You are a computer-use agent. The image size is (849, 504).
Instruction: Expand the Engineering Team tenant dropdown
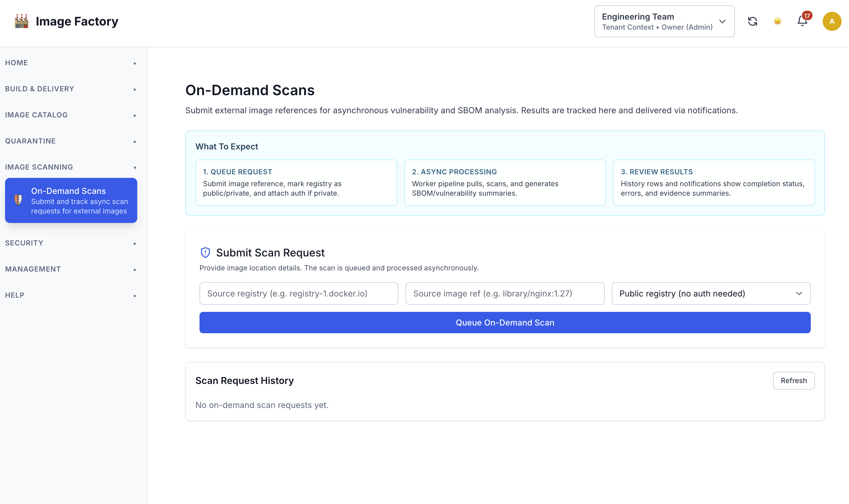pos(664,21)
